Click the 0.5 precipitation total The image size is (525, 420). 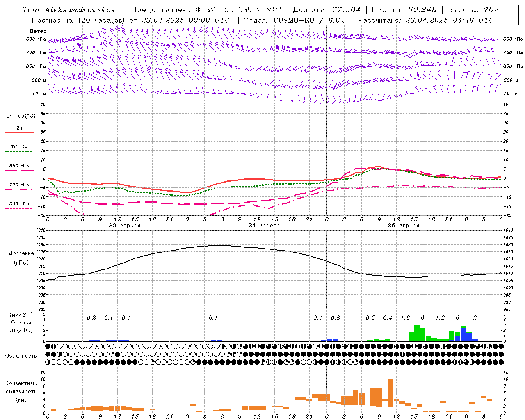370,317
